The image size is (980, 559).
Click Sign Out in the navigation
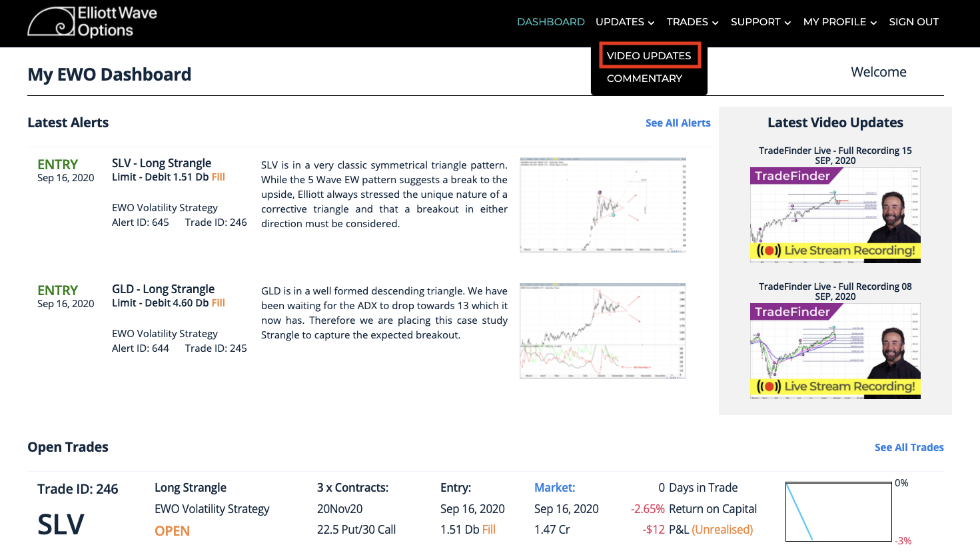coord(913,22)
